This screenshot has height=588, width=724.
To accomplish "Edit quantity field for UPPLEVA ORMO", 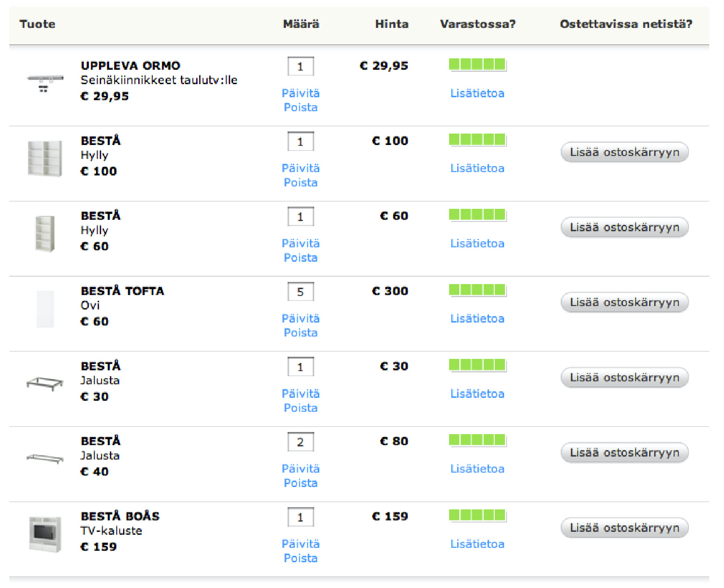I will [x=301, y=66].
